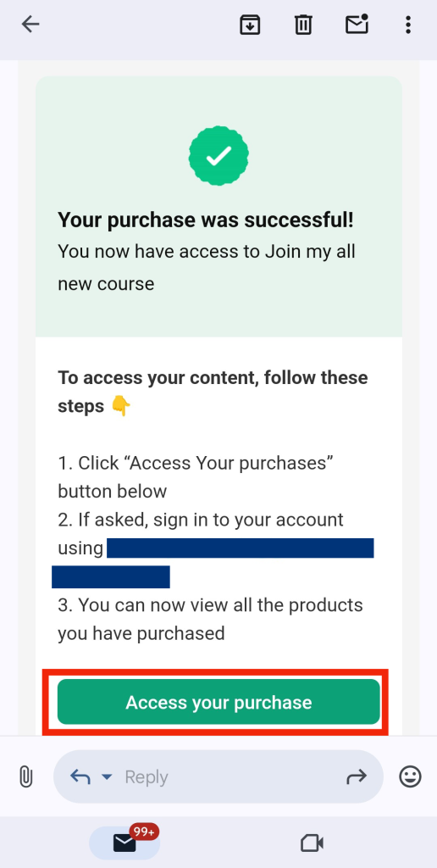Viewport: 437px width, 868px height.
Task: Tap the pointing-down hand emoji
Action: point(120,406)
